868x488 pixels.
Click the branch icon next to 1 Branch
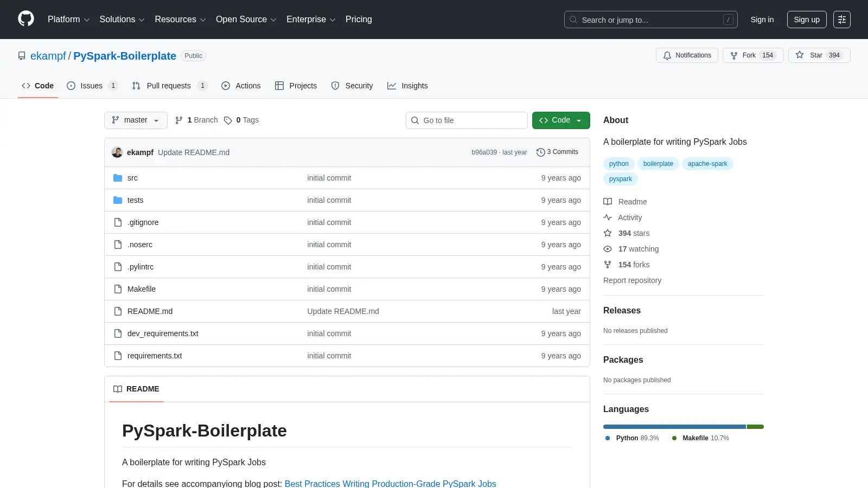click(x=179, y=120)
